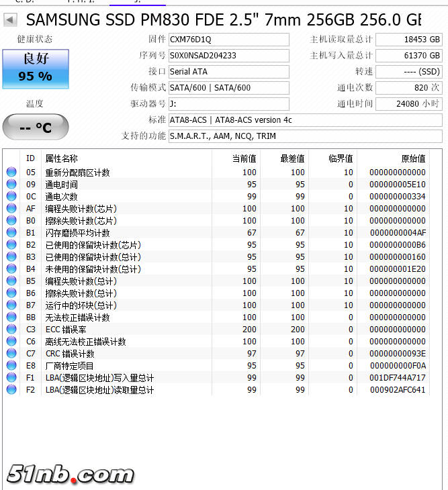The image size is (448, 490).
Task: Select status orb for attribute B7 row
Action: (x=11, y=305)
